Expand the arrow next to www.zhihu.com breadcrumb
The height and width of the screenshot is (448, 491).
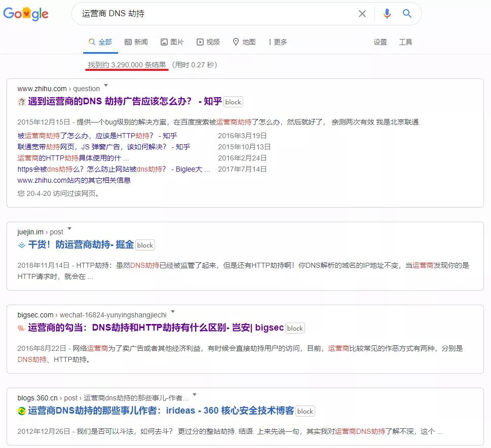tap(105, 86)
